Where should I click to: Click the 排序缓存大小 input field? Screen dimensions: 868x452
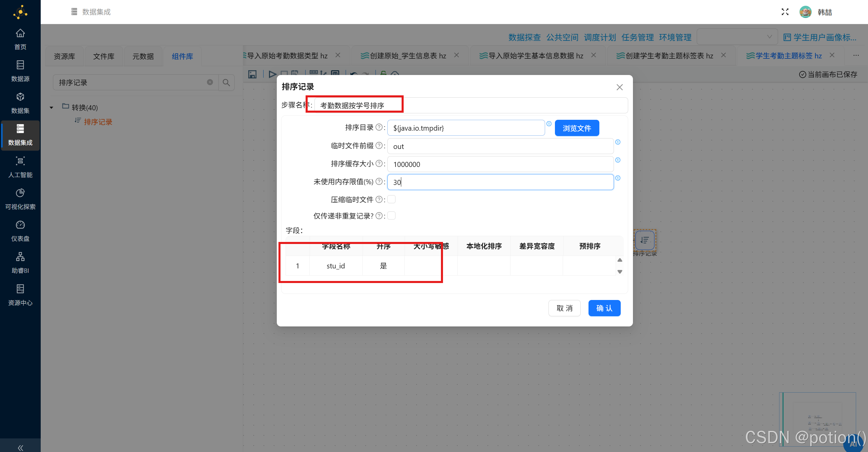click(500, 164)
